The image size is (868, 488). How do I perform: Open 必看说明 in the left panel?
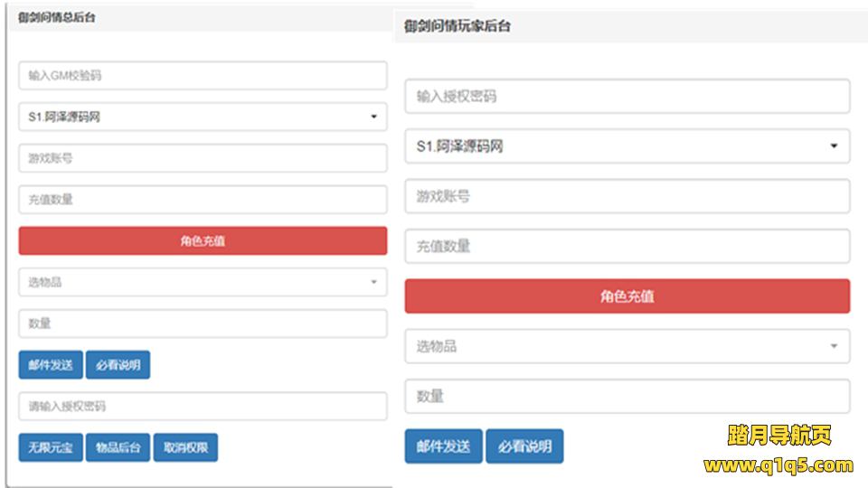118,365
